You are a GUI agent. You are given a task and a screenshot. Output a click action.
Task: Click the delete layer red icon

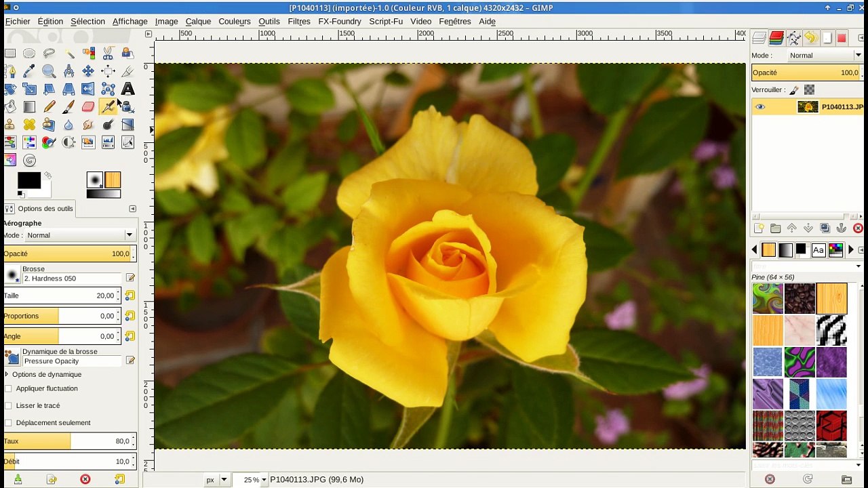858,228
